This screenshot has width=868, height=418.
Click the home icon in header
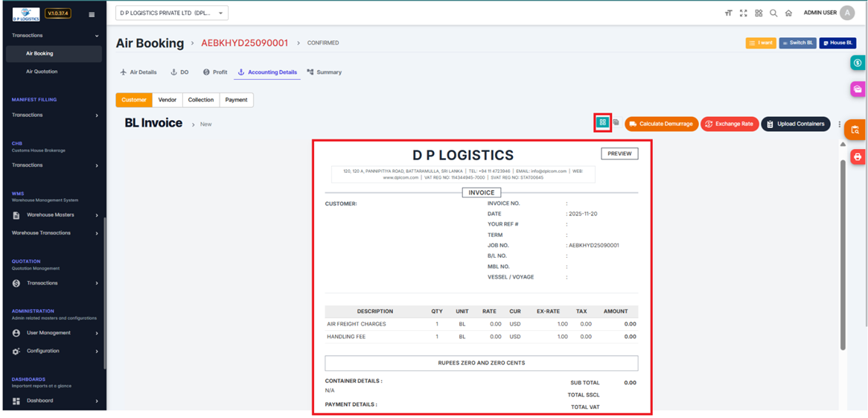pos(788,13)
